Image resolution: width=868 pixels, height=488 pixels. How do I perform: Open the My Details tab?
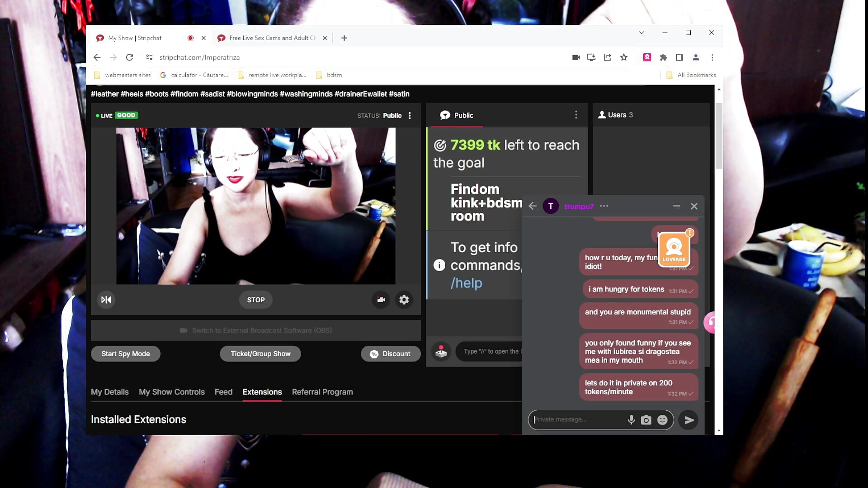click(x=110, y=392)
